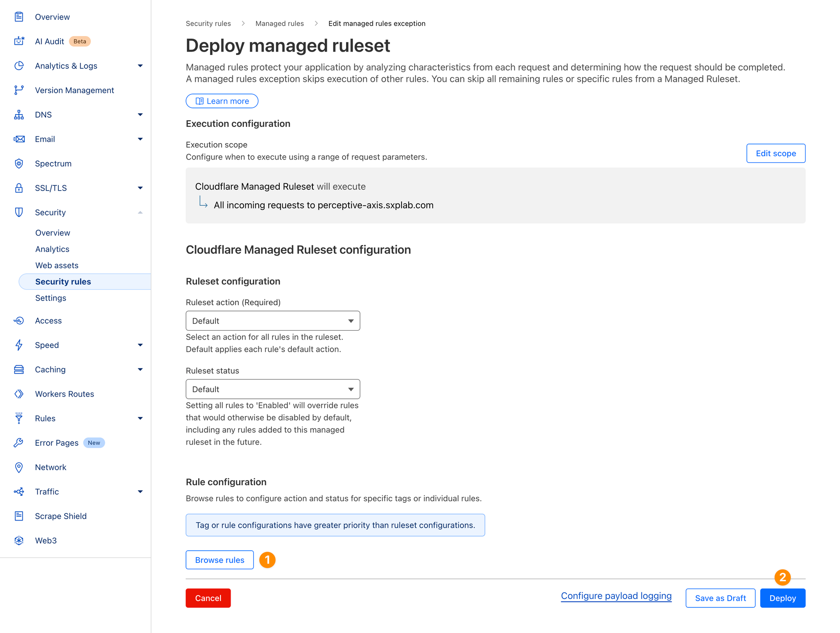Open the DNS network tree icon
The image size is (840, 633).
19,115
